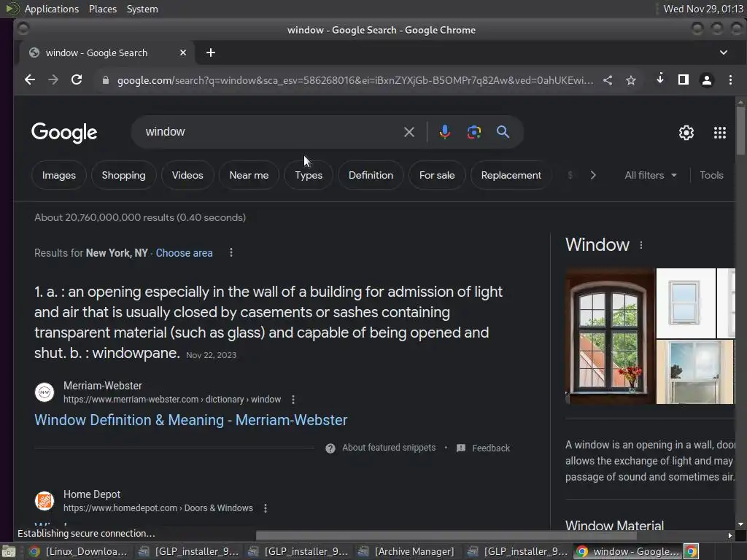Click the Window Material heading

click(614, 525)
